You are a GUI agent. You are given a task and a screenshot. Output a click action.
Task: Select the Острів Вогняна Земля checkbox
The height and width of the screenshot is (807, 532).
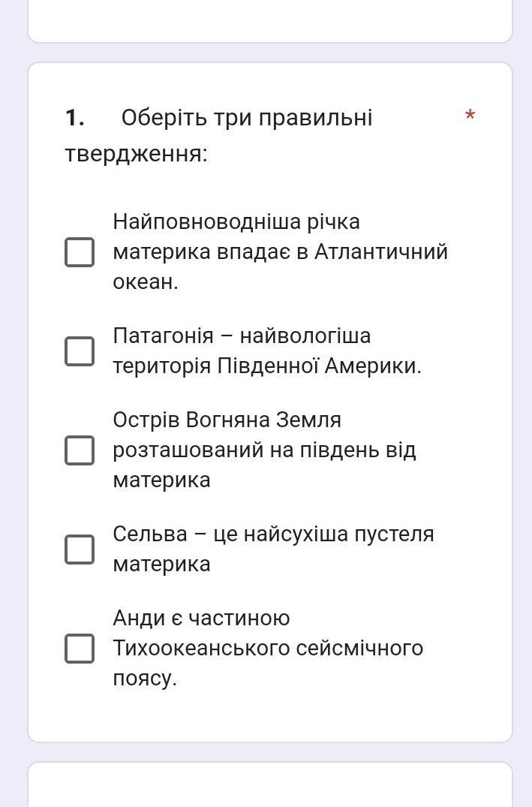[x=80, y=450]
